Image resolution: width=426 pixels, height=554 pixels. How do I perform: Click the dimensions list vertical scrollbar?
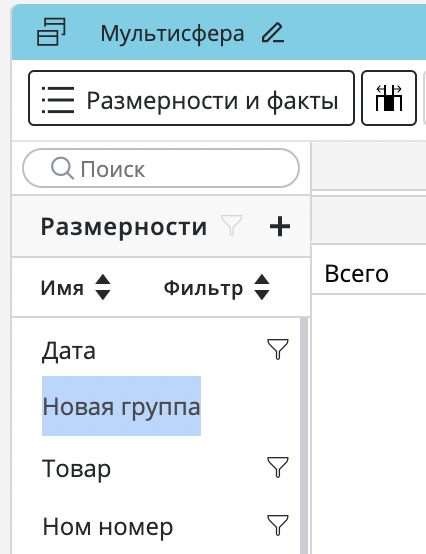point(304,436)
